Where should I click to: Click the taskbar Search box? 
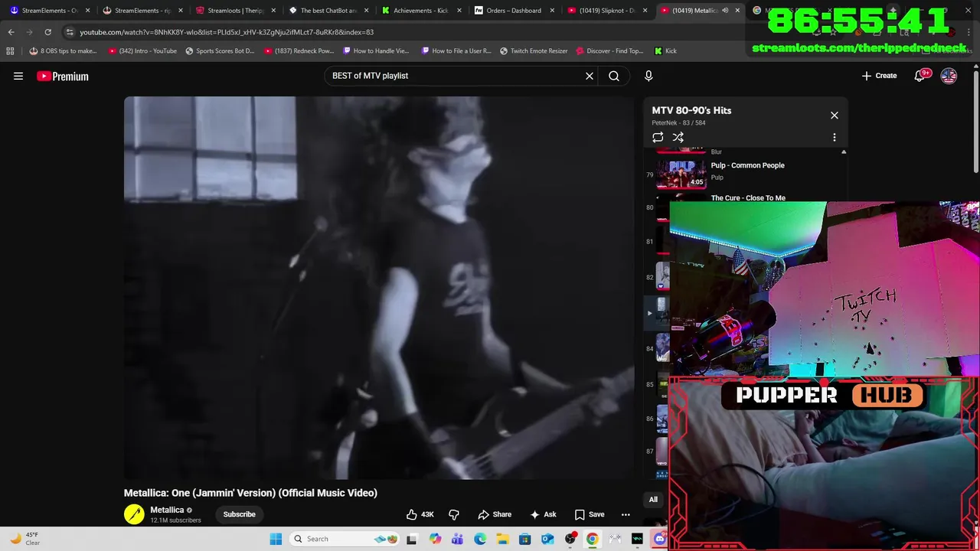346,539
